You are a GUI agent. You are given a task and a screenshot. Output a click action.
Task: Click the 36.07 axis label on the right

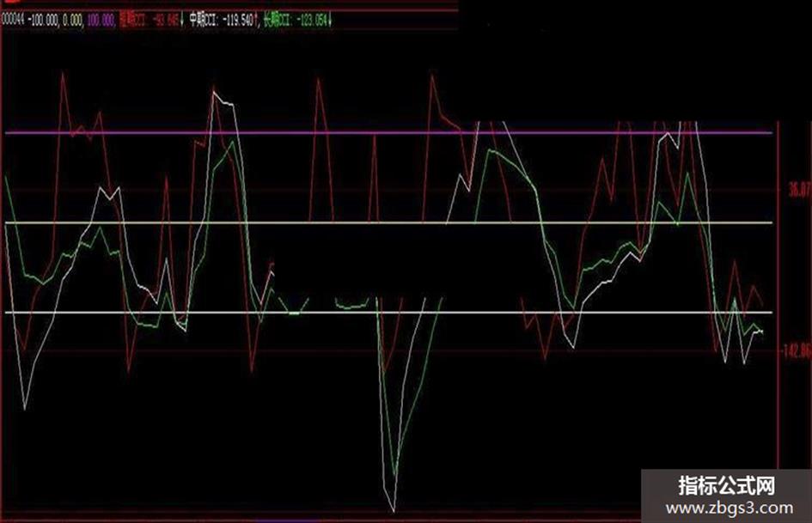[x=799, y=190]
